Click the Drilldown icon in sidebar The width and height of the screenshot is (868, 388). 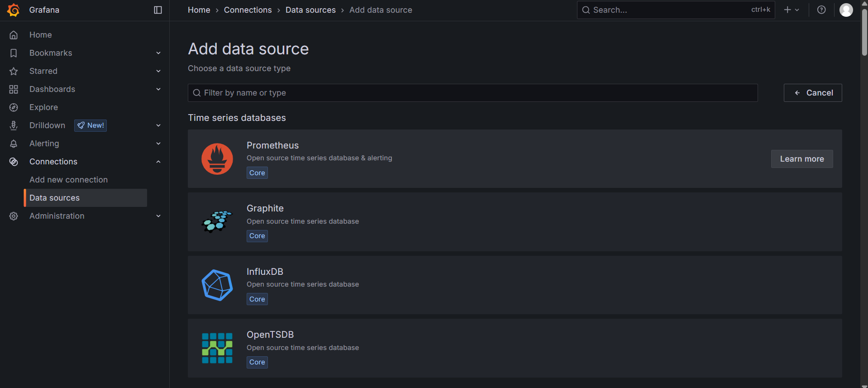tap(14, 125)
